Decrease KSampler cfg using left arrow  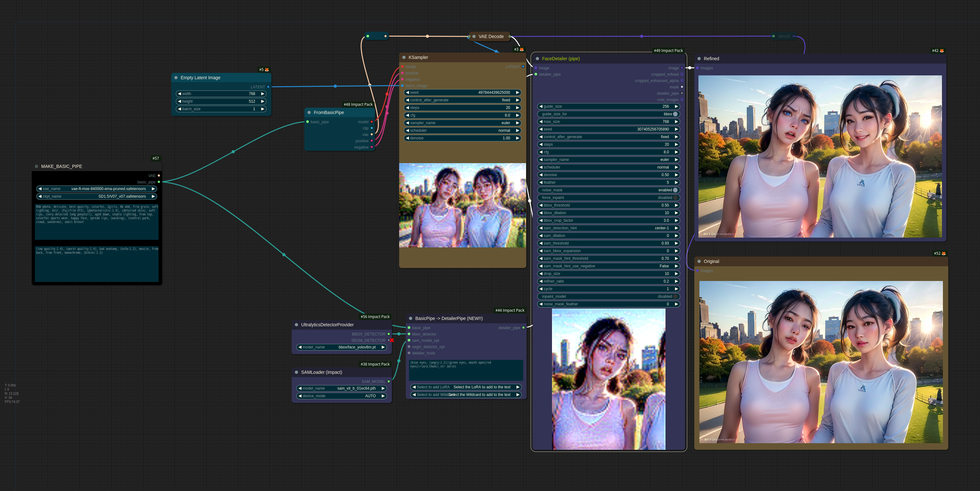407,116
